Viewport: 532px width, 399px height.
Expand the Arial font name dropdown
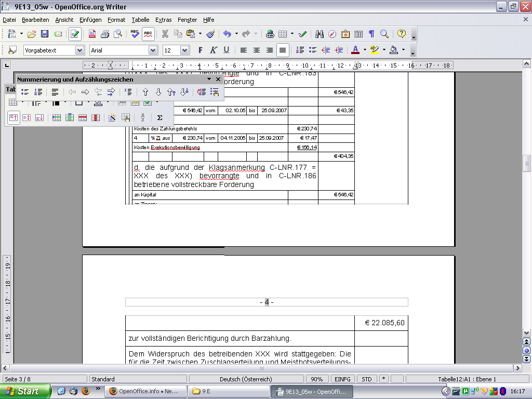tap(153, 50)
